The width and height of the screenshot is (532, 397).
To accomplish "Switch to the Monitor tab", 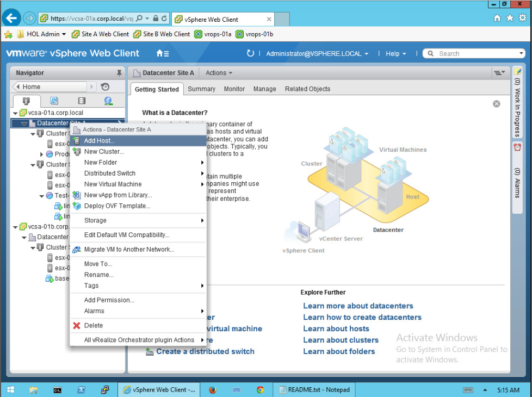I will click(x=234, y=89).
